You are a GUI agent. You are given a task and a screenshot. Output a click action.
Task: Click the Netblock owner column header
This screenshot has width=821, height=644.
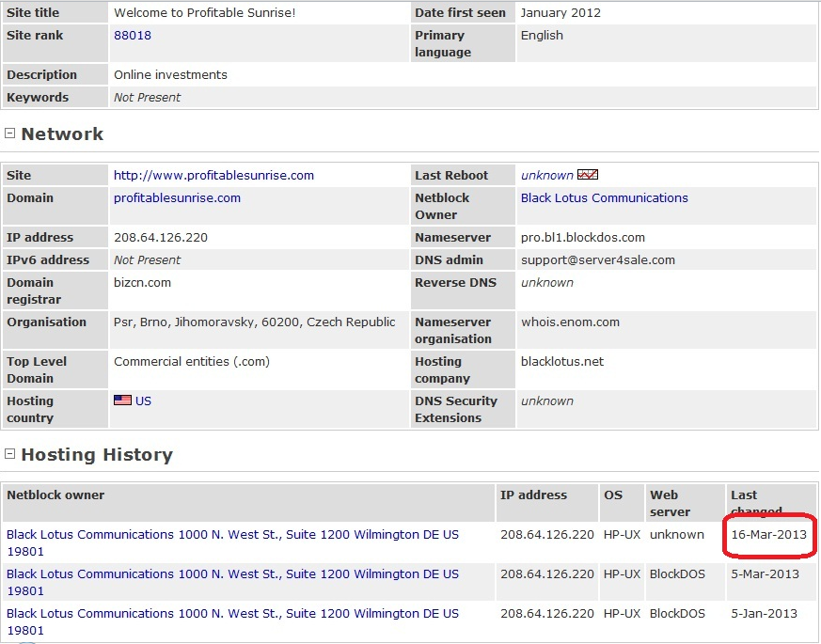[x=55, y=495]
